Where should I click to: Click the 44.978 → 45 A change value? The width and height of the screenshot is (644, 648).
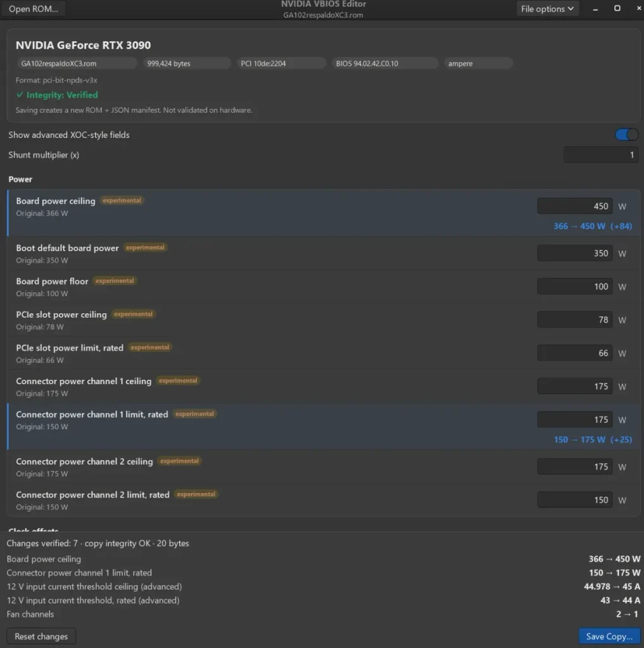[x=612, y=587]
